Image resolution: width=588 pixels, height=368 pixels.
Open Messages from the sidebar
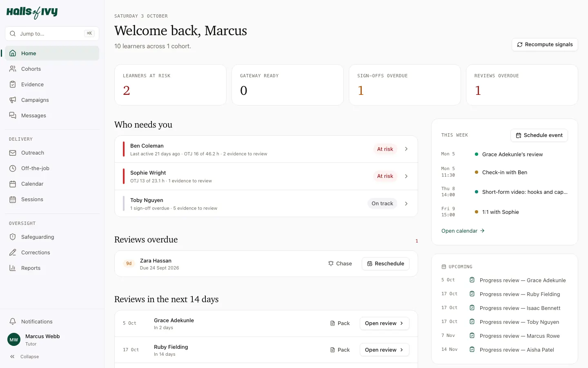[x=52, y=115]
